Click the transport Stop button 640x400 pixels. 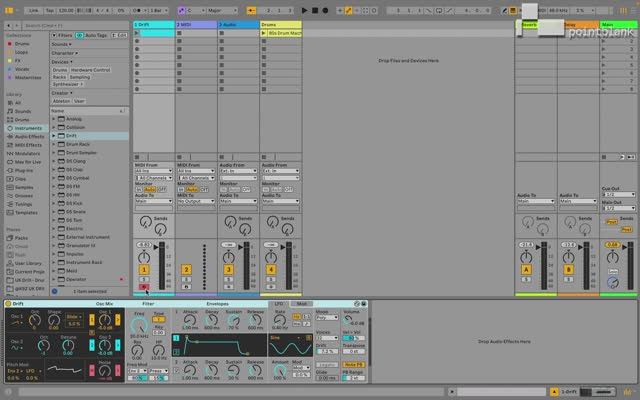[x=315, y=10]
